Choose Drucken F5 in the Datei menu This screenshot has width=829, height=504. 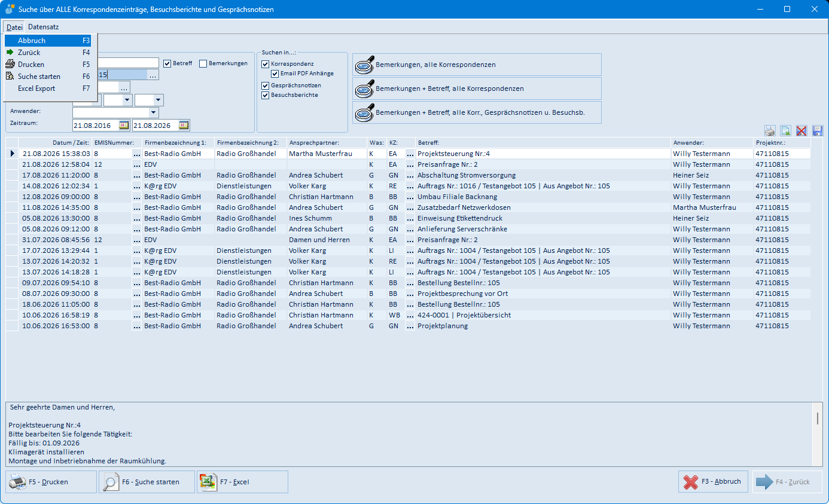[48, 65]
